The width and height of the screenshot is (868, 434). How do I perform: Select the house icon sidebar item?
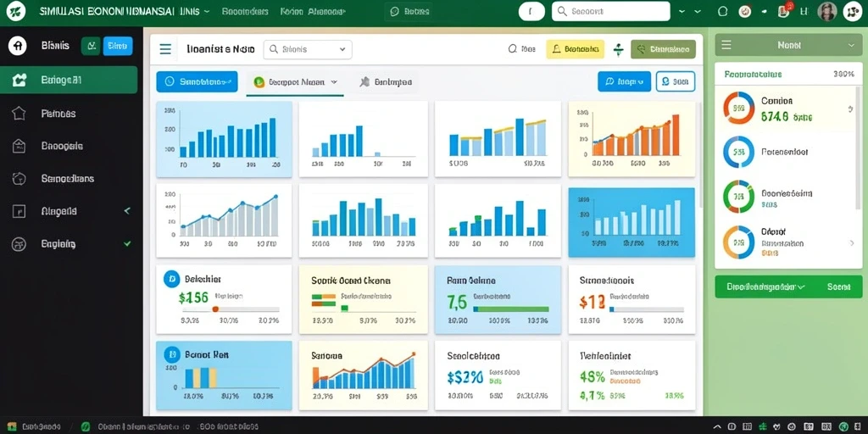click(x=19, y=114)
